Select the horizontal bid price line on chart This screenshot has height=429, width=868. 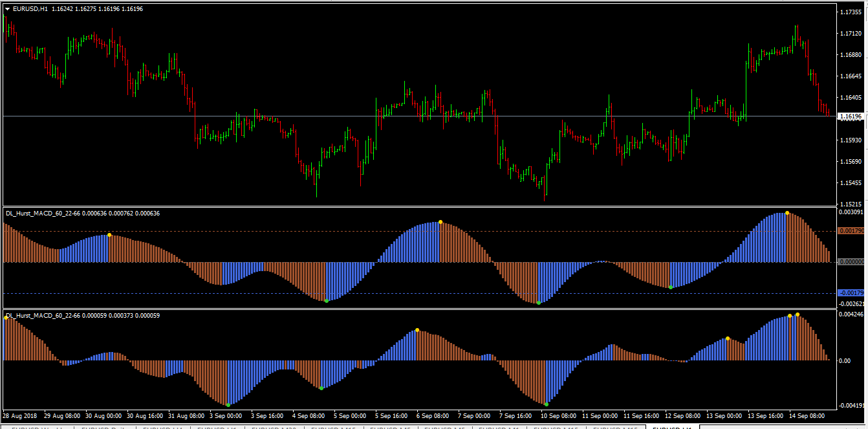(x=419, y=116)
